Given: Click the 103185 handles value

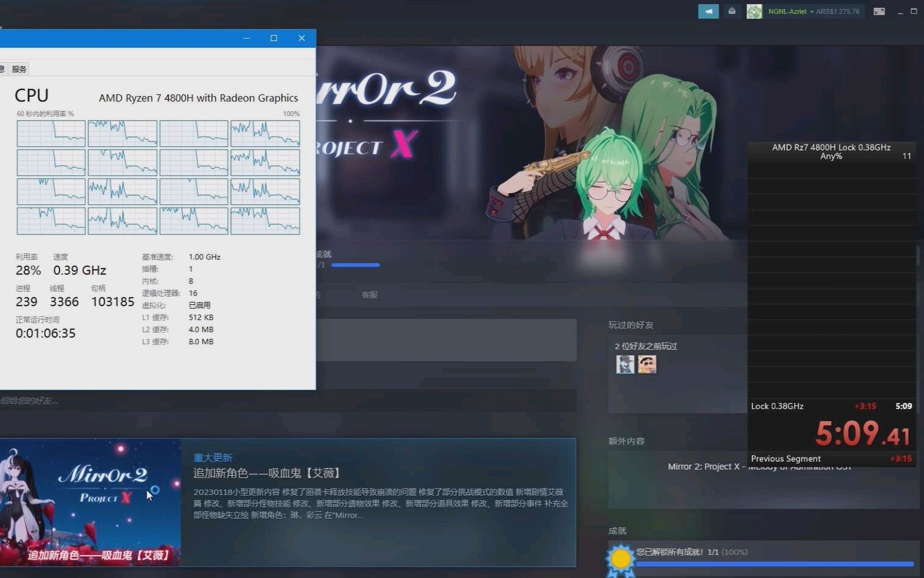Looking at the screenshot, I should click(112, 301).
